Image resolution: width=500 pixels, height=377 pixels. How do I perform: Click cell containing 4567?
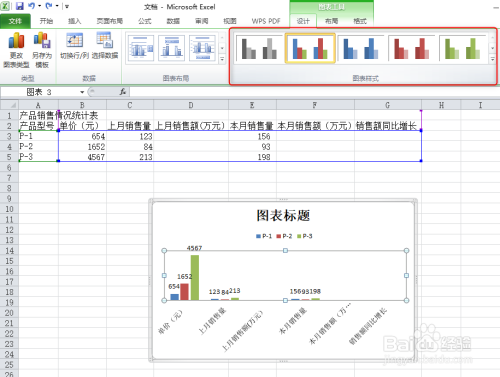[x=82, y=157]
